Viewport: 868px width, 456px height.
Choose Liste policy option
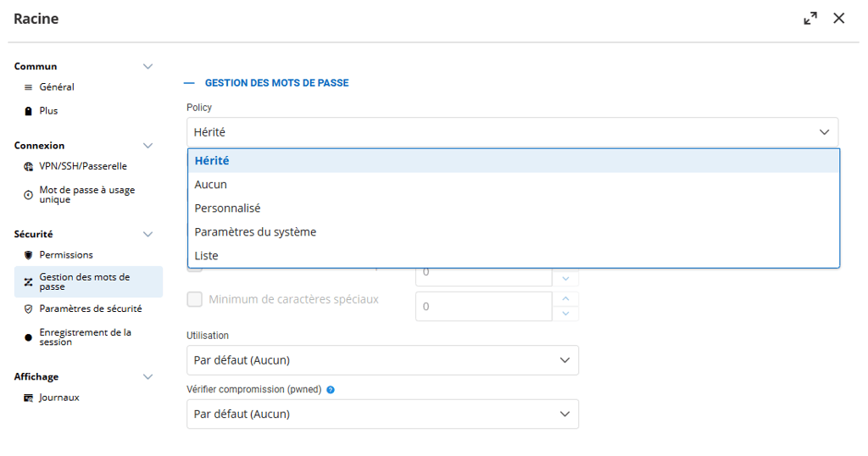[514, 256]
